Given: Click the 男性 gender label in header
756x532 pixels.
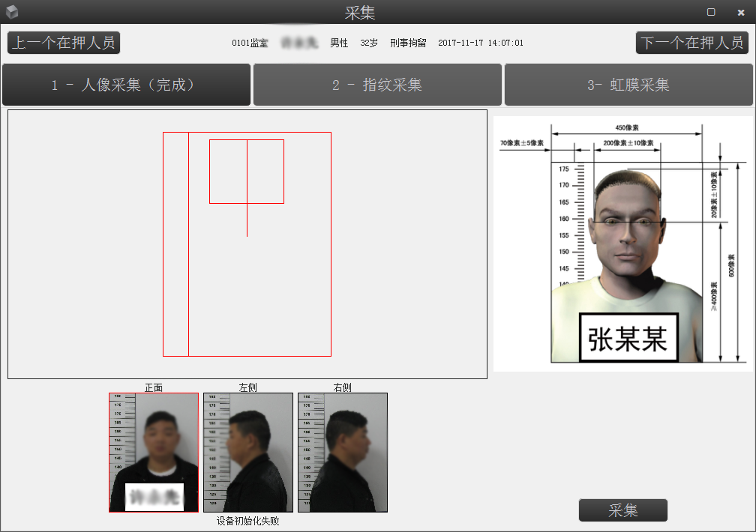Looking at the screenshot, I should (338, 43).
